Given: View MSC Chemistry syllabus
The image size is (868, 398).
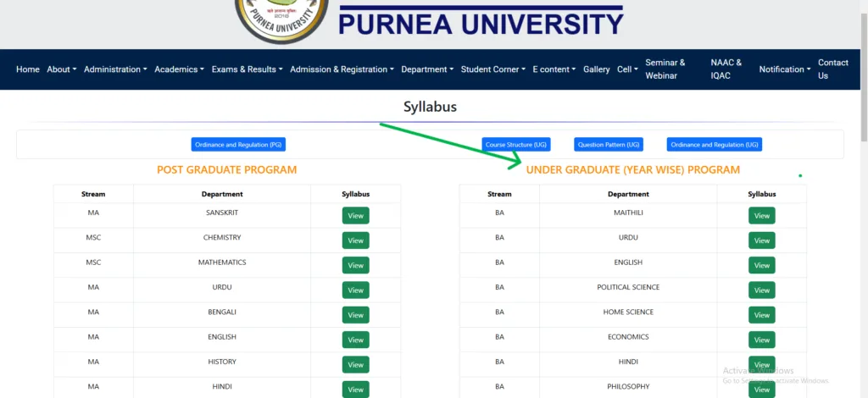Looking at the screenshot, I should click(355, 240).
